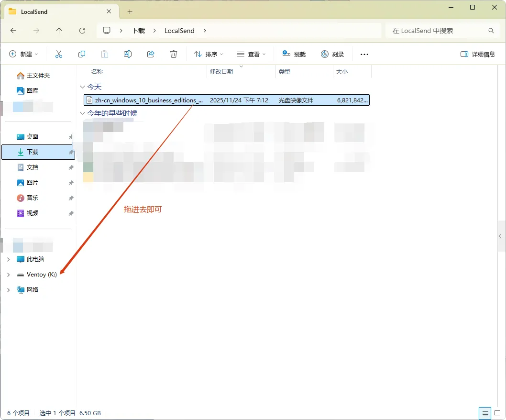Click the 刻录 burn button
Image resolution: width=506 pixels, height=420 pixels.
click(332, 55)
